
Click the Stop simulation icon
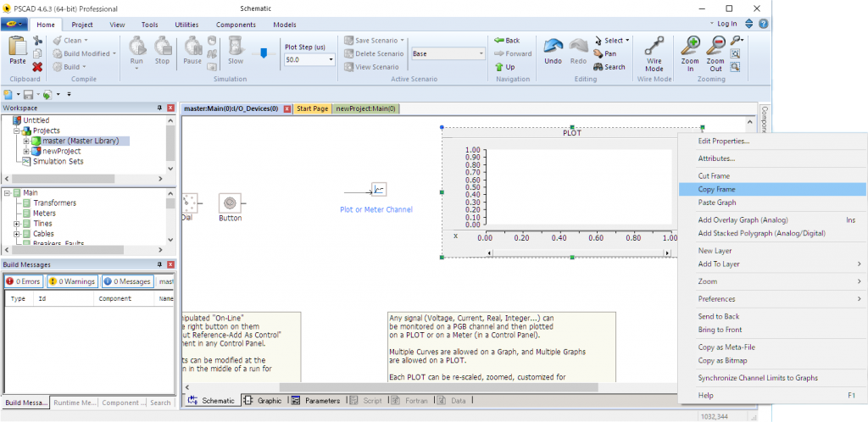[162, 47]
